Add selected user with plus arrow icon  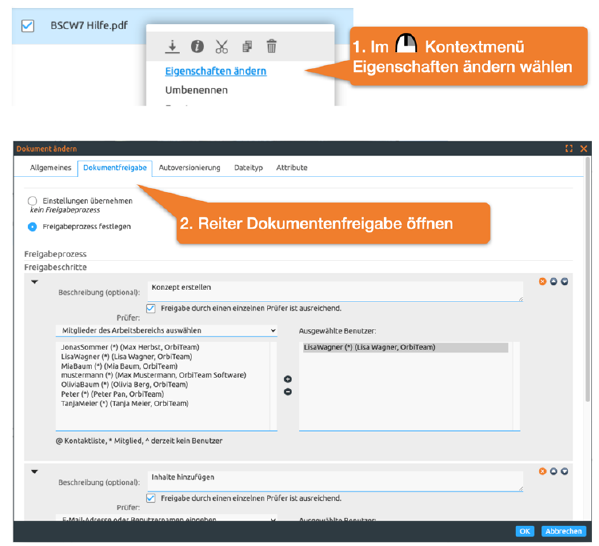pos(288,379)
